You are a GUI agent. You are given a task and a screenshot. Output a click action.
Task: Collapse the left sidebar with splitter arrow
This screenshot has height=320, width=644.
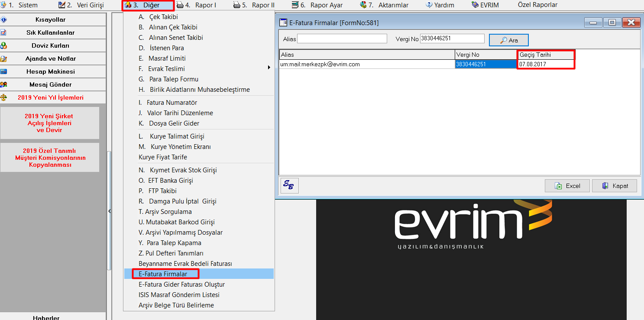tap(109, 211)
